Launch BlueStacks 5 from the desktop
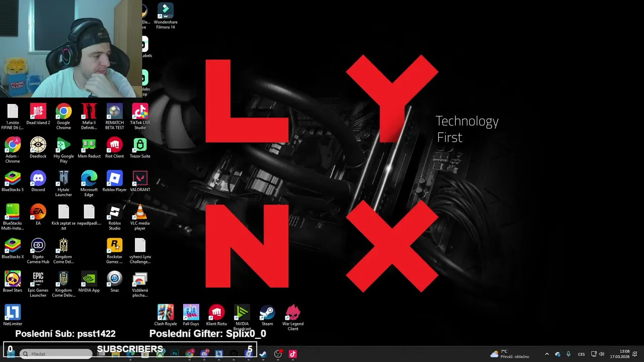The image size is (644, 362). [13, 182]
